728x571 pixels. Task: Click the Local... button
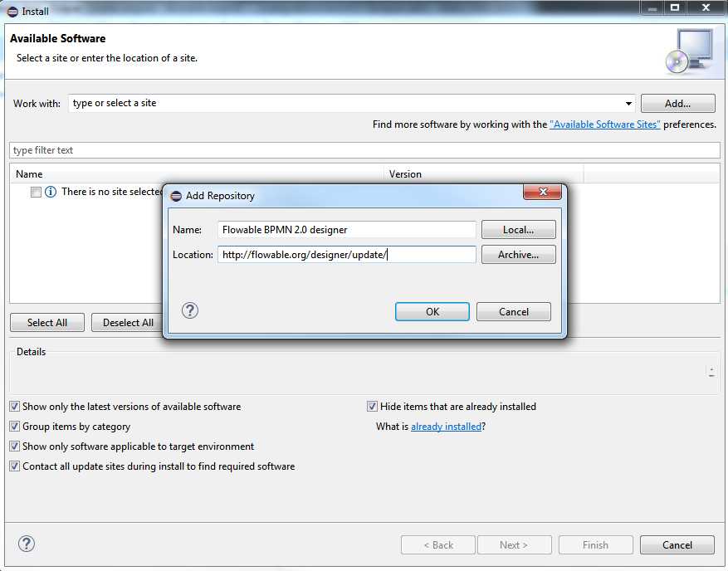click(519, 230)
